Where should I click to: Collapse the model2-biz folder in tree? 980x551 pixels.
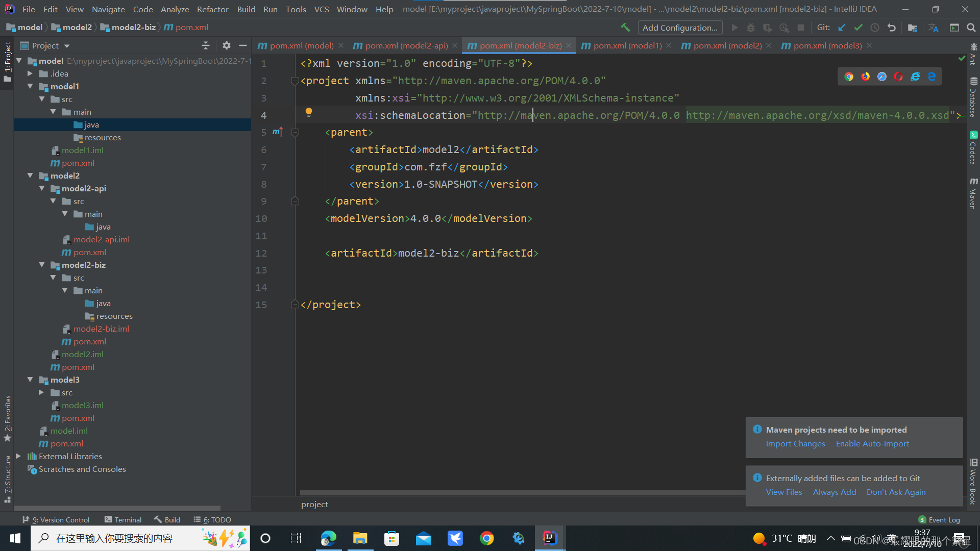tap(42, 265)
